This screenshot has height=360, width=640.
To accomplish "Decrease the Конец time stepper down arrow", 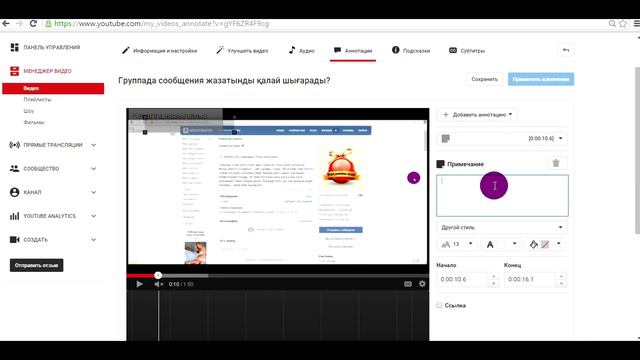I will click(x=561, y=283).
